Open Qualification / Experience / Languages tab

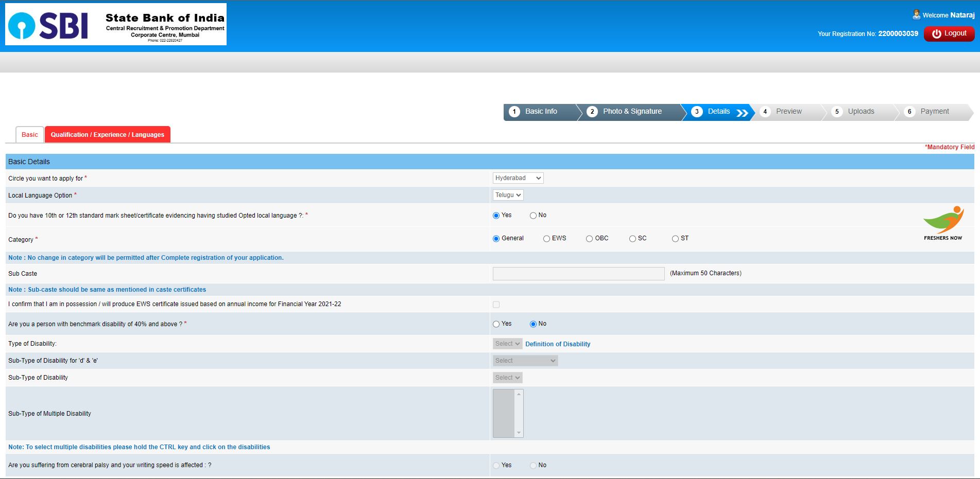pos(108,135)
